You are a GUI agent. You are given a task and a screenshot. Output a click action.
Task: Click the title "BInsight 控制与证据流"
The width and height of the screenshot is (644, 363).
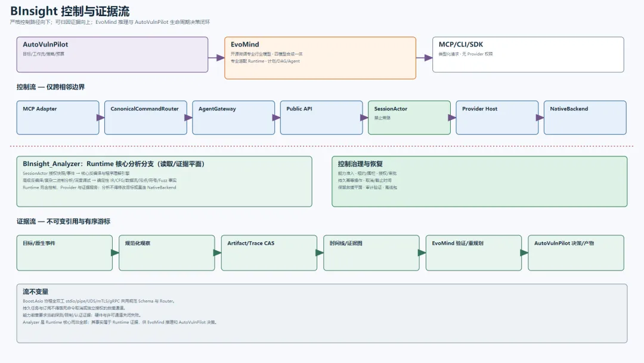click(69, 11)
